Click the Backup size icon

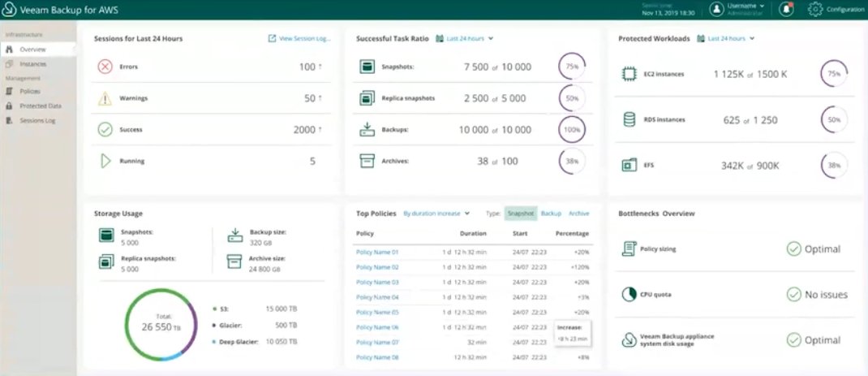pyautogui.click(x=234, y=236)
